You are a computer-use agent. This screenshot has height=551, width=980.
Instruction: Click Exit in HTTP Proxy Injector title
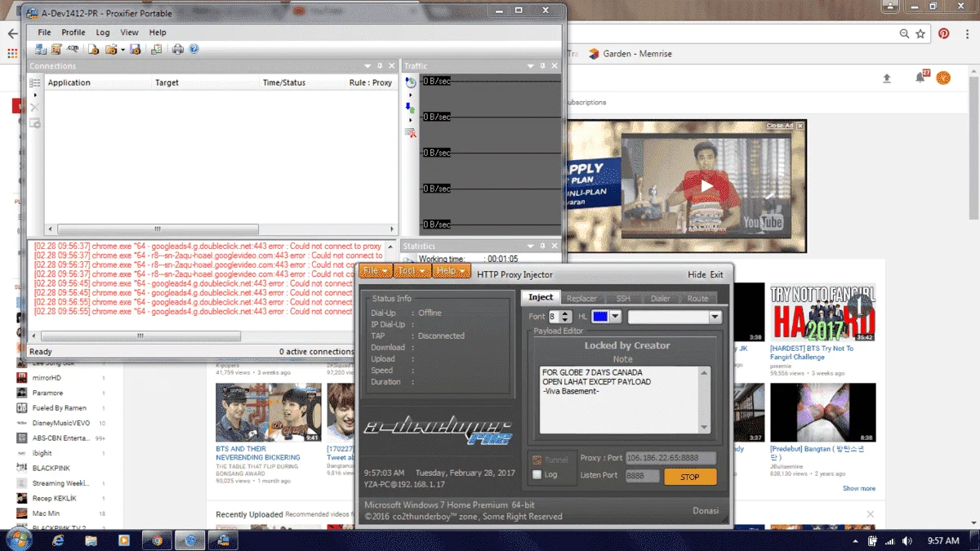(717, 275)
